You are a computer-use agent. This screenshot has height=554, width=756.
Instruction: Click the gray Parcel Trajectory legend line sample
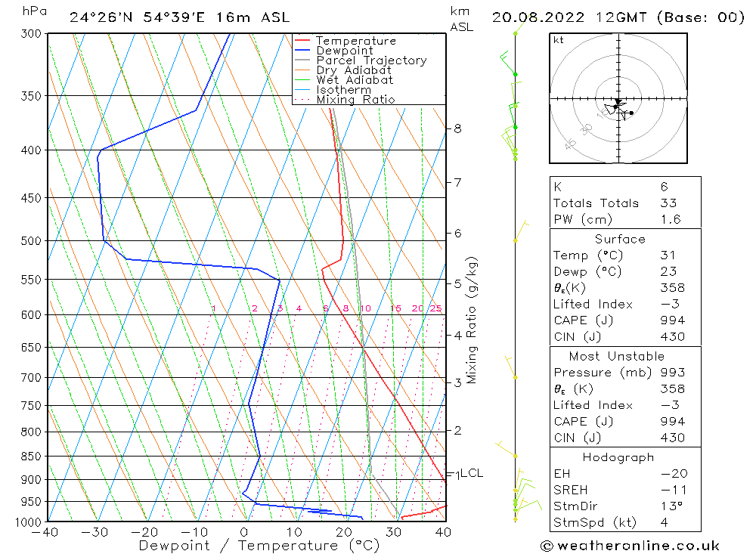pyautogui.click(x=302, y=60)
